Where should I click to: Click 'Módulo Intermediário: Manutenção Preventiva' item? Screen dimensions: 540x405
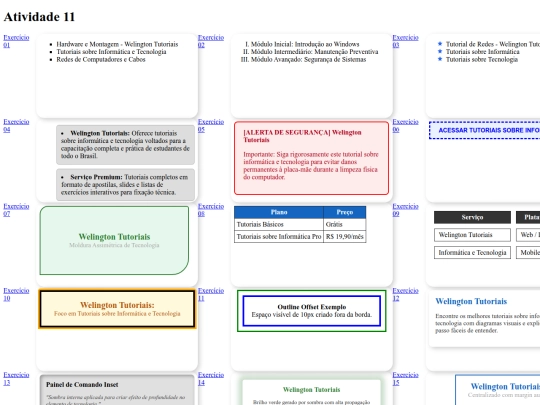point(314,52)
